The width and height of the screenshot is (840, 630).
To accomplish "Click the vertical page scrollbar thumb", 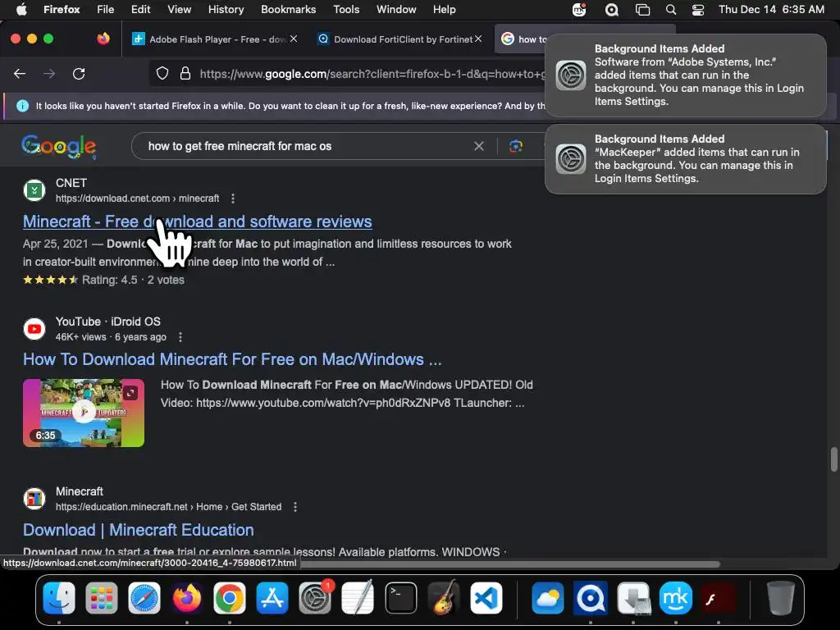I will pyautogui.click(x=833, y=459).
